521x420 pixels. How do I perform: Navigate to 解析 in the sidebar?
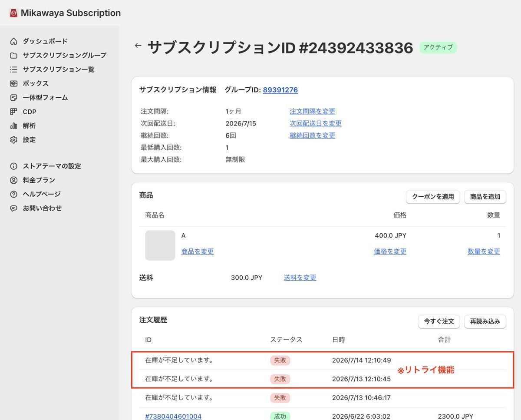29,126
